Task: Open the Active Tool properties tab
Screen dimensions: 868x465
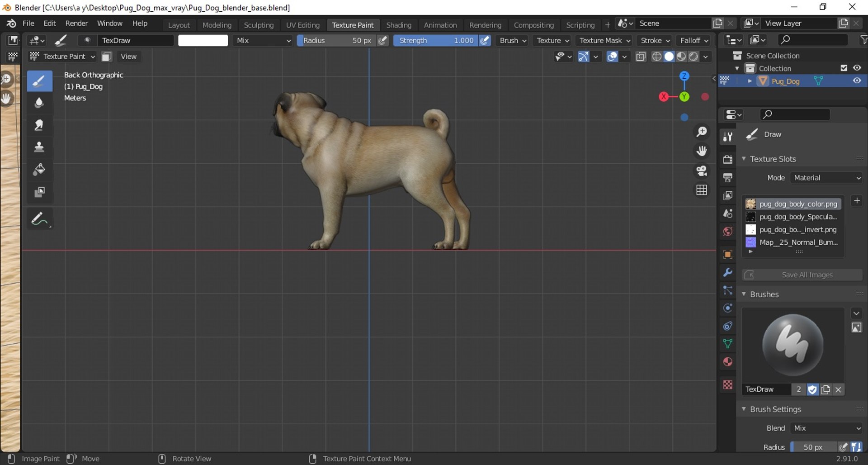Action: pos(727,137)
